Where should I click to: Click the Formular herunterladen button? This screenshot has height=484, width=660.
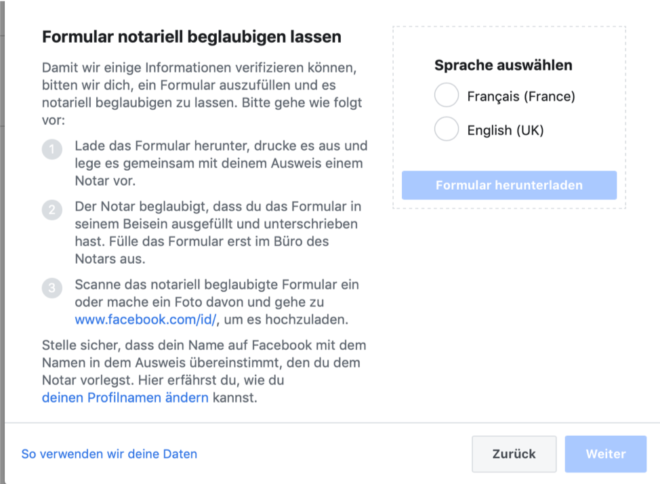tap(509, 185)
